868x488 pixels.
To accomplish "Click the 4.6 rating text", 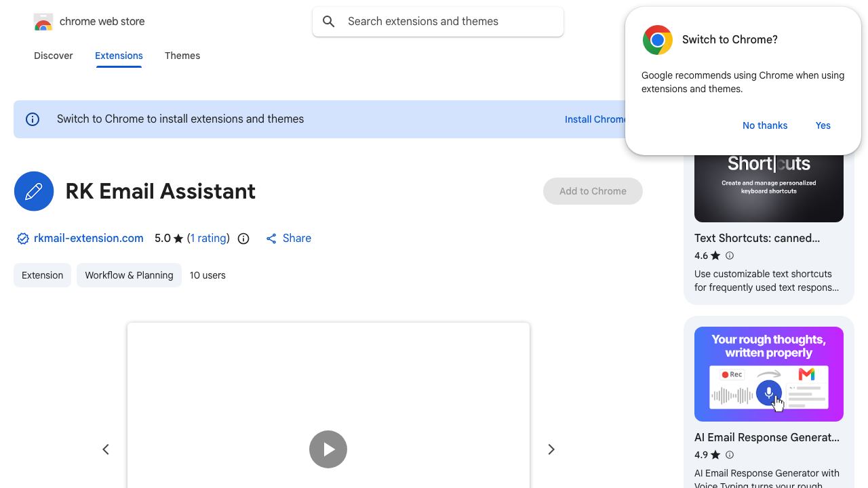I will 701,256.
